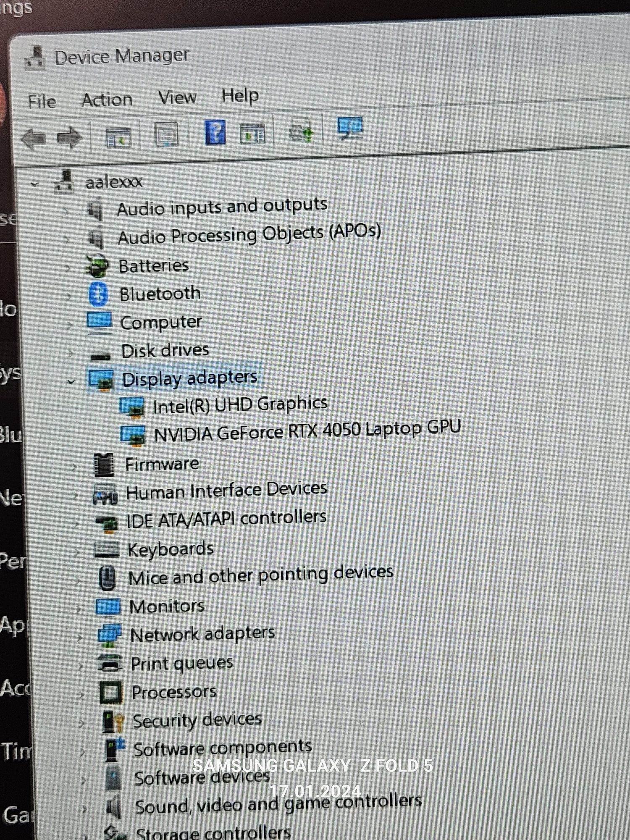
Task: Click the Monitors category icon
Action: [x=108, y=607]
